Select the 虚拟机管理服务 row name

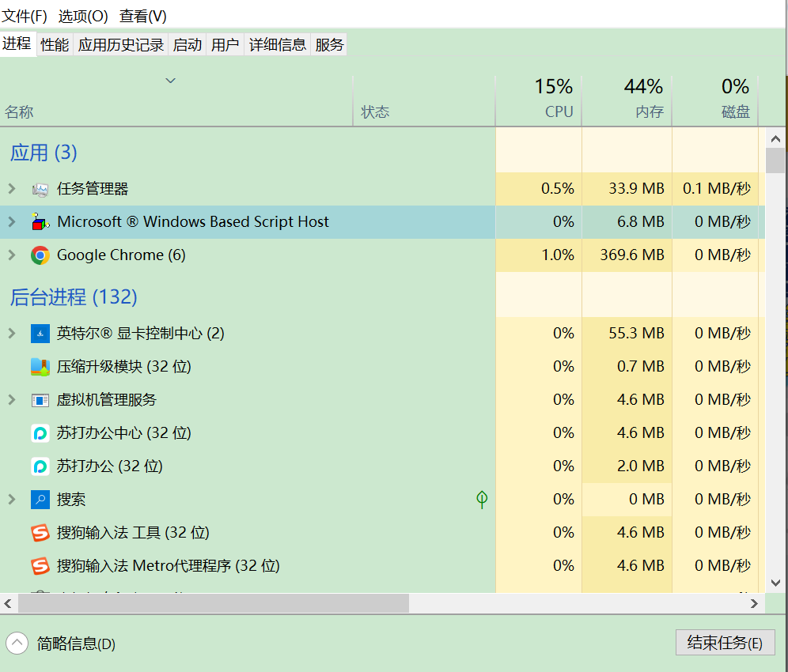pos(107,400)
